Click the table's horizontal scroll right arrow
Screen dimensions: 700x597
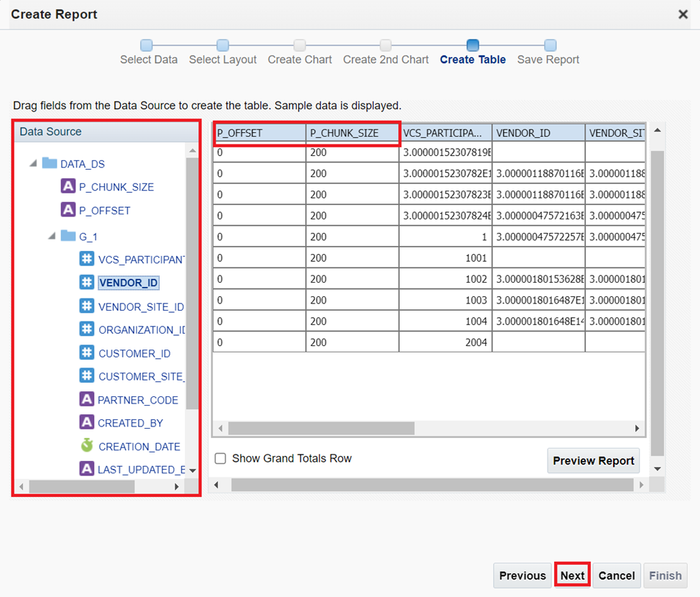637,428
